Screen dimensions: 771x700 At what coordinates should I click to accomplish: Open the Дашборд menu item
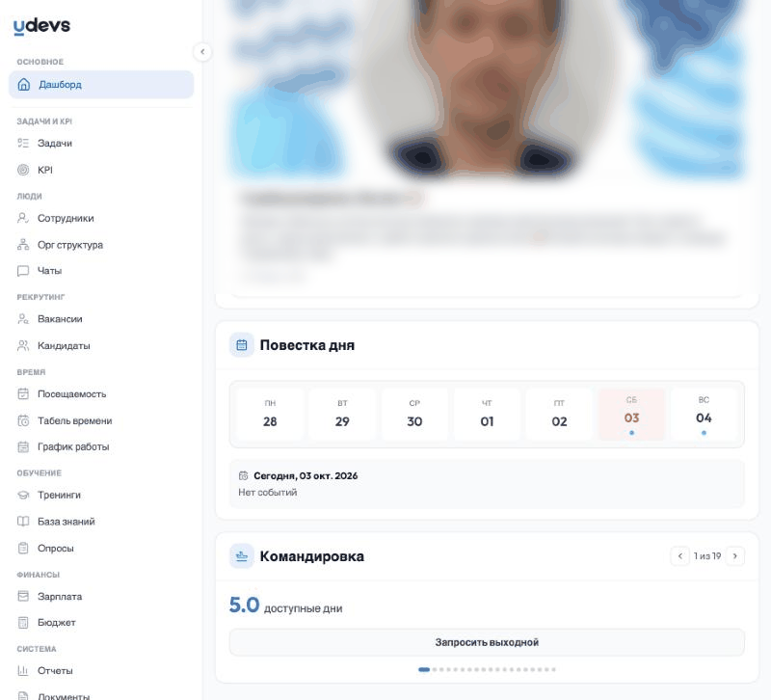101,85
